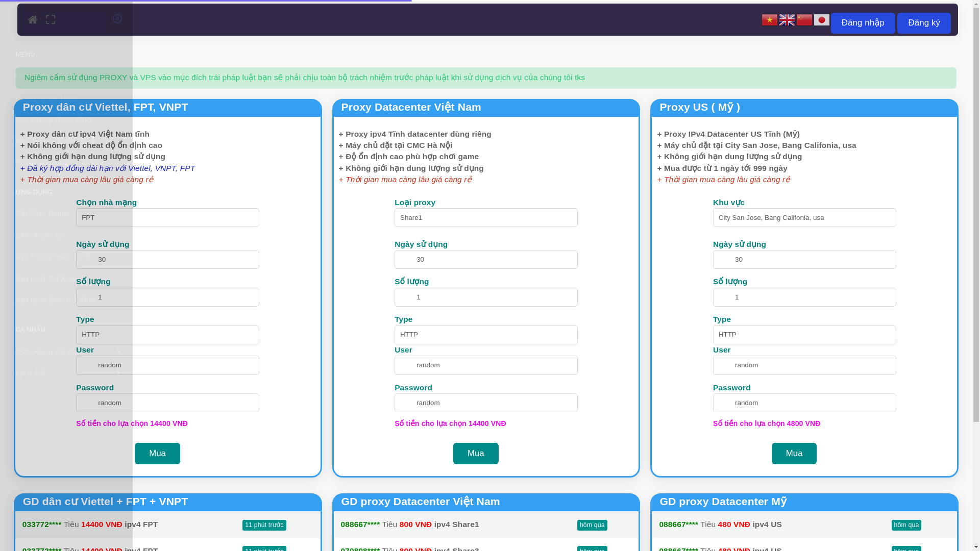The image size is (980, 551).
Task: Click transaction row 033772**** ipv4 FPT
Action: [167, 524]
